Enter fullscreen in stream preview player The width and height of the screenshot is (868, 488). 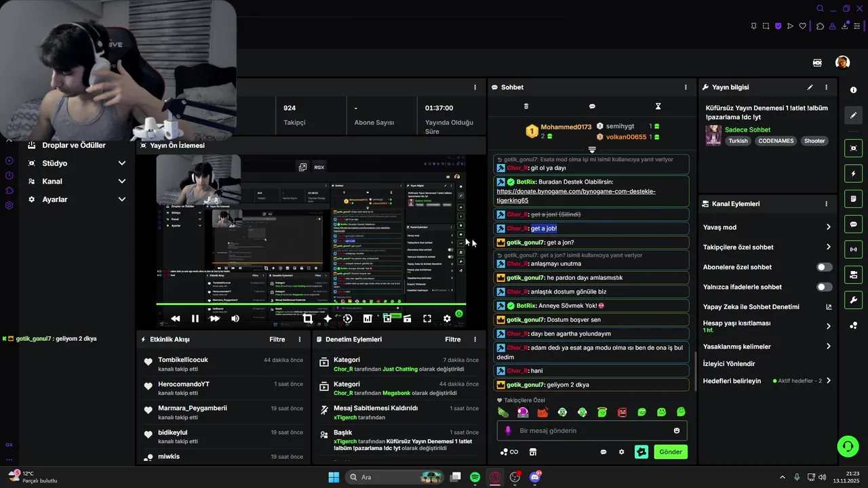(427, 319)
